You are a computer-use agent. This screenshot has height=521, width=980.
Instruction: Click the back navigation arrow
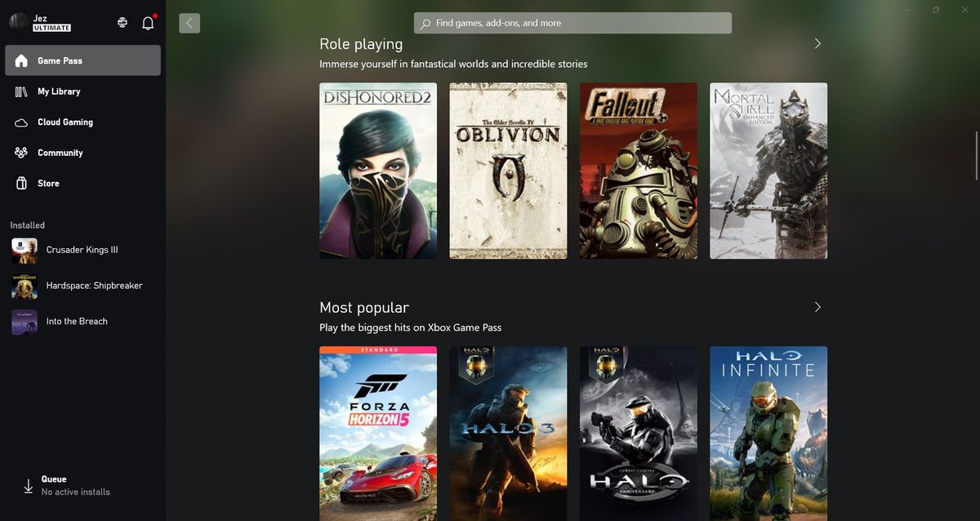[x=189, y=22]
